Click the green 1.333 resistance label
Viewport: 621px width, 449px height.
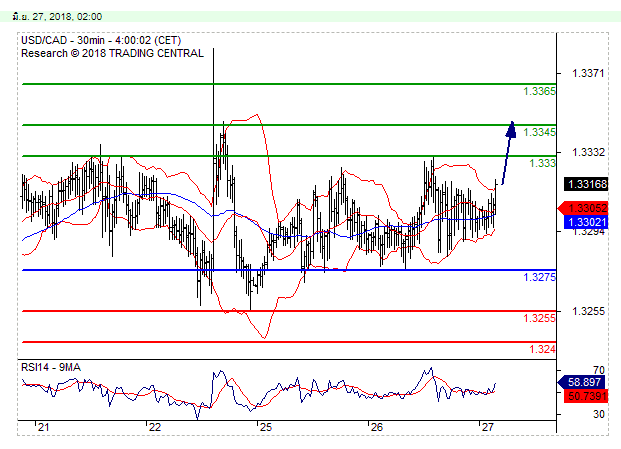click(543, 163)
